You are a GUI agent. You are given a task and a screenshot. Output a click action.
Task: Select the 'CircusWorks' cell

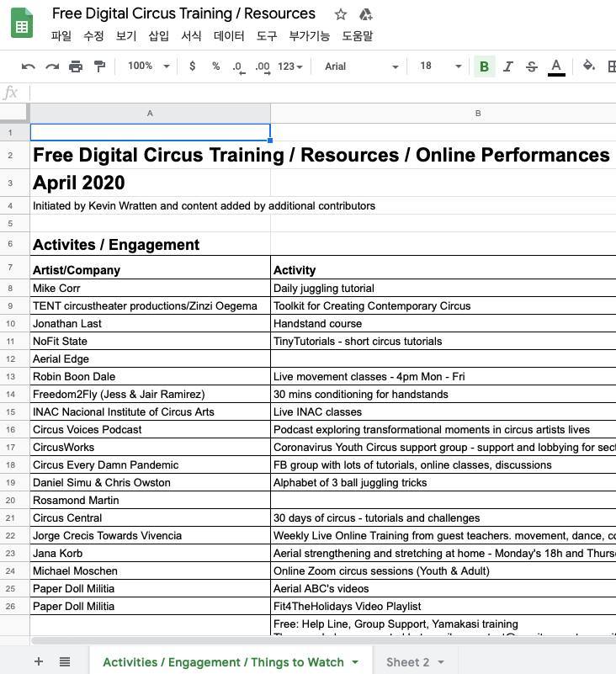[x=150, y=447]
